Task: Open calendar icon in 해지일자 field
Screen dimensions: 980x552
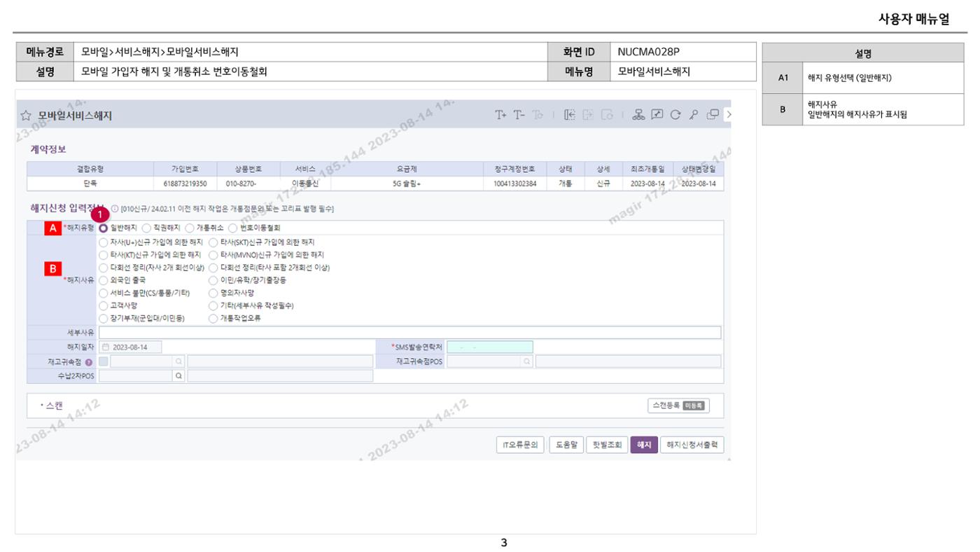Action: click(106, 347)
